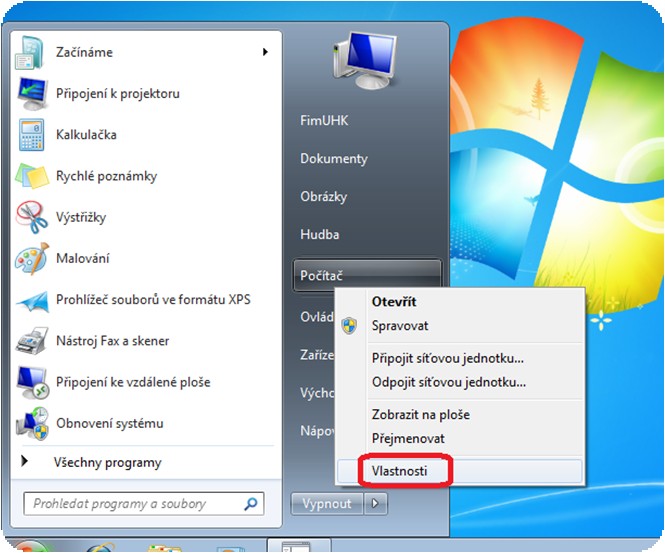The image size is (665, 553).
Task: Click the Výstřižky scissors icon
Action: (32, 217)
